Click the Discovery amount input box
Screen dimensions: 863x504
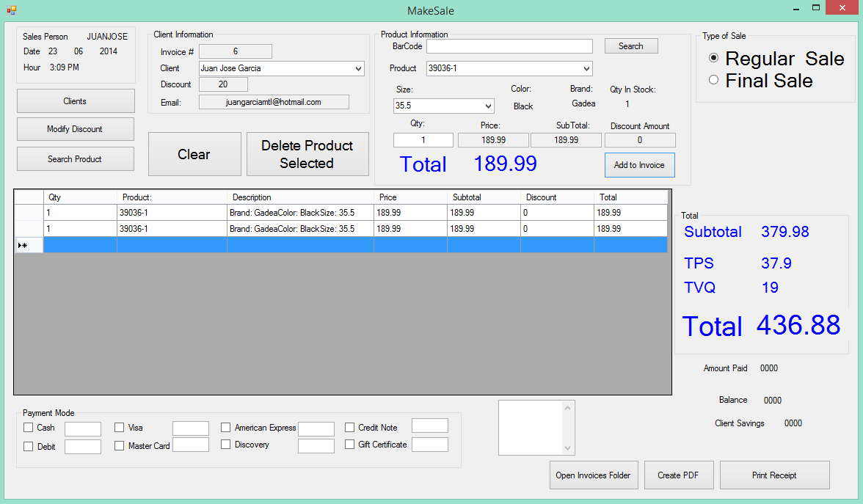pyautogui.click(x=316, y=446)
